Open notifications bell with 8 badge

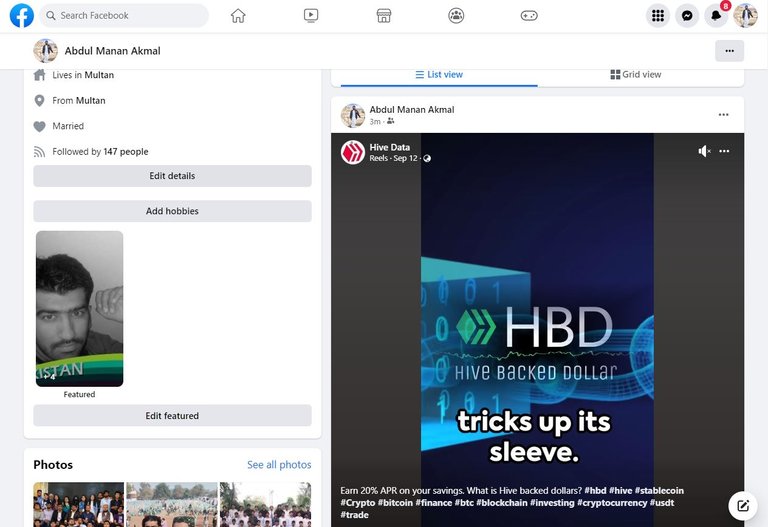click(x=716, y=16)
